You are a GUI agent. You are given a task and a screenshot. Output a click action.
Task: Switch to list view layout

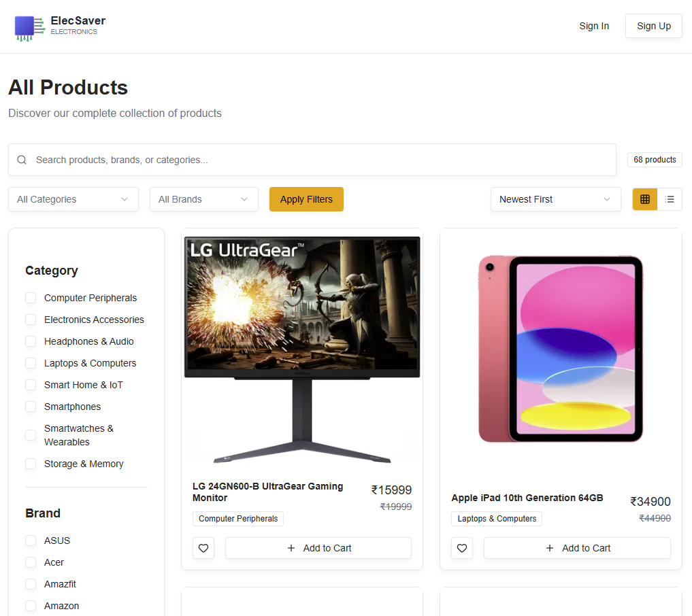[x=670, y=199]
